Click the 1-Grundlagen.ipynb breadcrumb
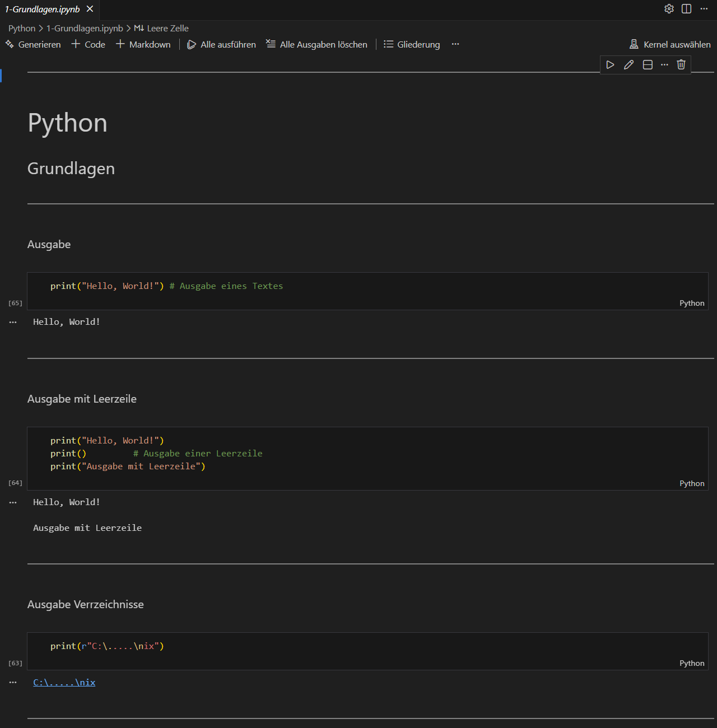The width and height of the screenshot is (717, 728). tap(85, 28)
